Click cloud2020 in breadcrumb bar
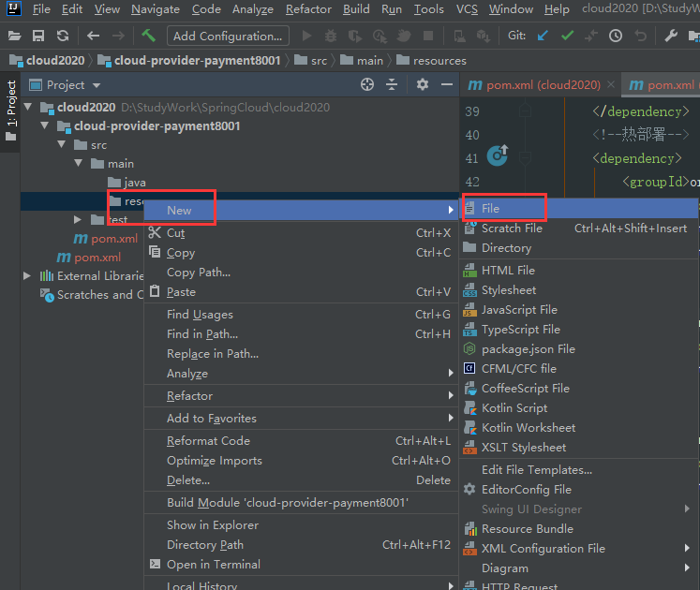 pyautogui.click(x=47, y=61)
